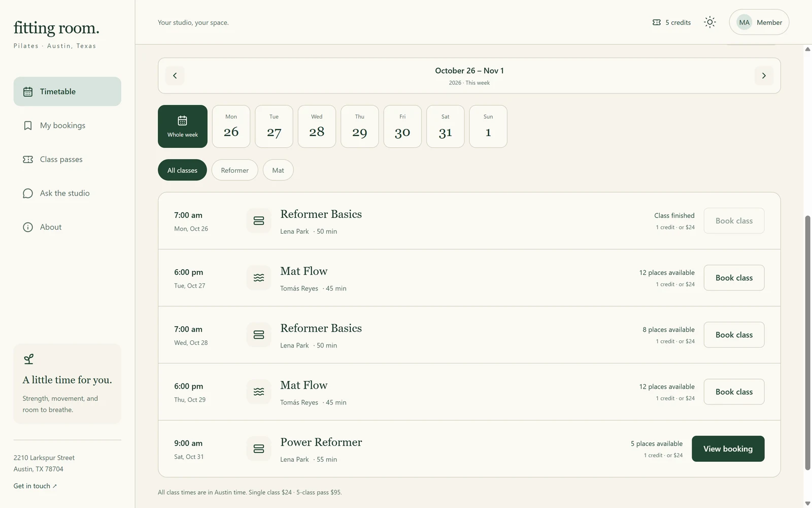The height and width of the screenshot is (508, 812).
Task: Click the vertical scrollbar thumb
Action: (x=807, y=343)
